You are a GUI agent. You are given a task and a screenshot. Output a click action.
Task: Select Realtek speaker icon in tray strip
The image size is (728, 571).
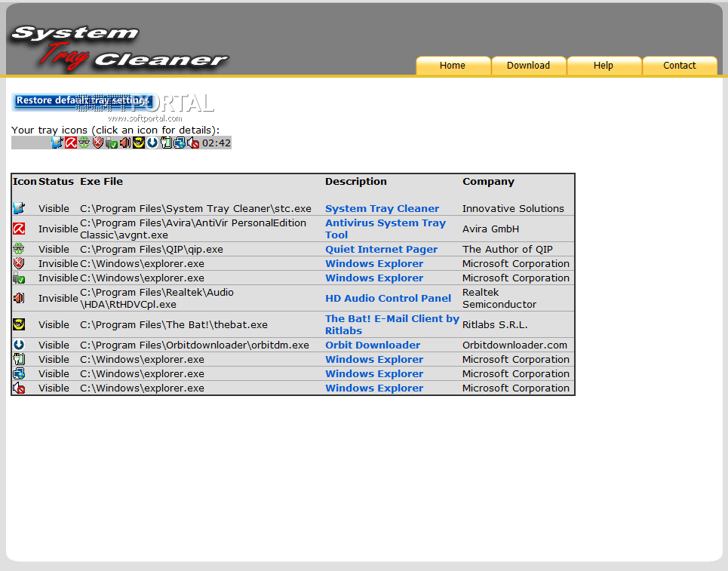tap(125, 143)
